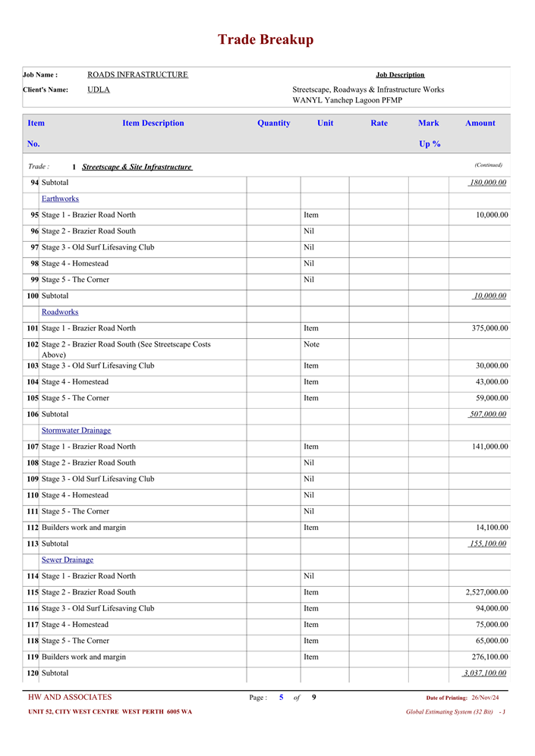
Task: Select the Quantity column header
Action: pos(273,123)
